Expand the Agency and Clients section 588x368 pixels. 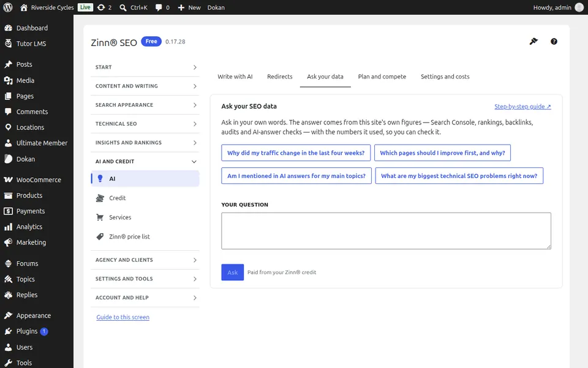pos(145,260)
